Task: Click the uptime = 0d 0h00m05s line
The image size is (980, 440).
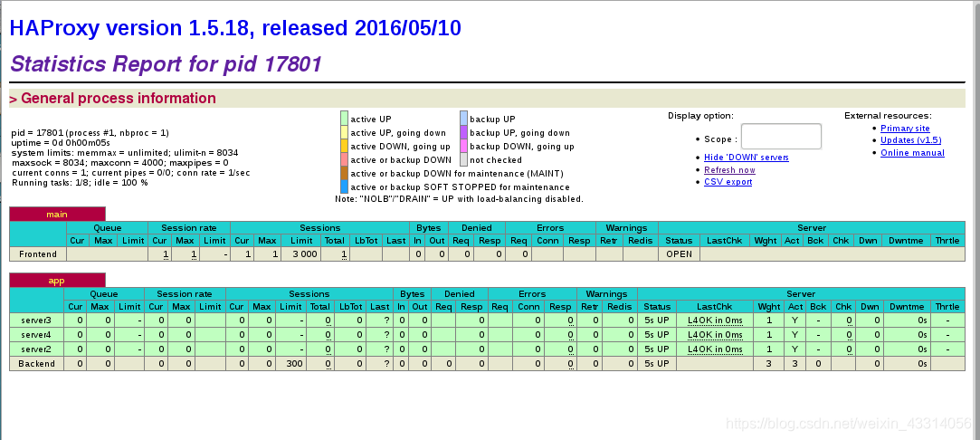Action: 61,142
